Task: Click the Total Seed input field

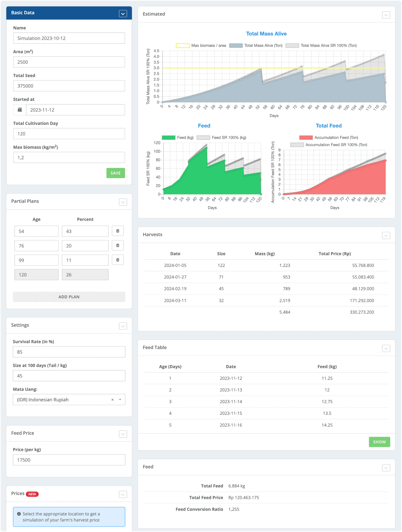Action: 69,86
